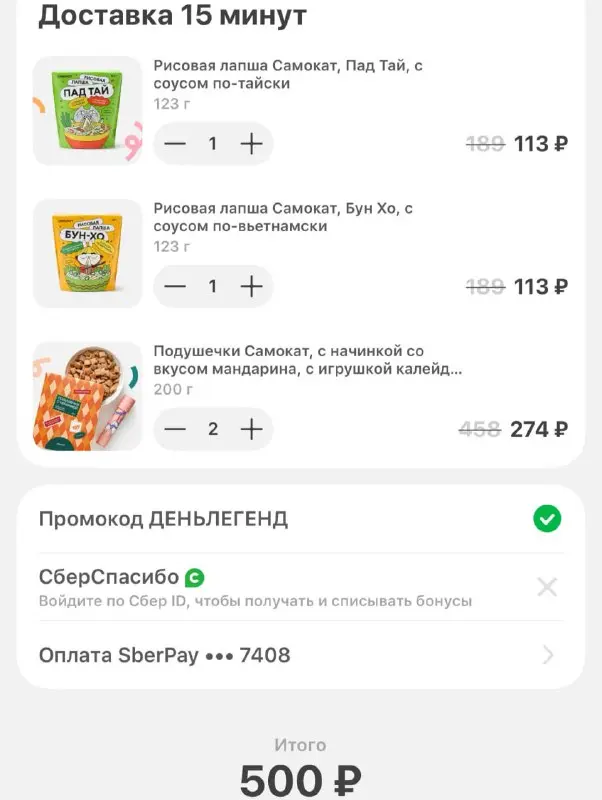Tap plus for Бун Хо noodles
This screenshot has height=800, width=602.
(x=252, y=287)
